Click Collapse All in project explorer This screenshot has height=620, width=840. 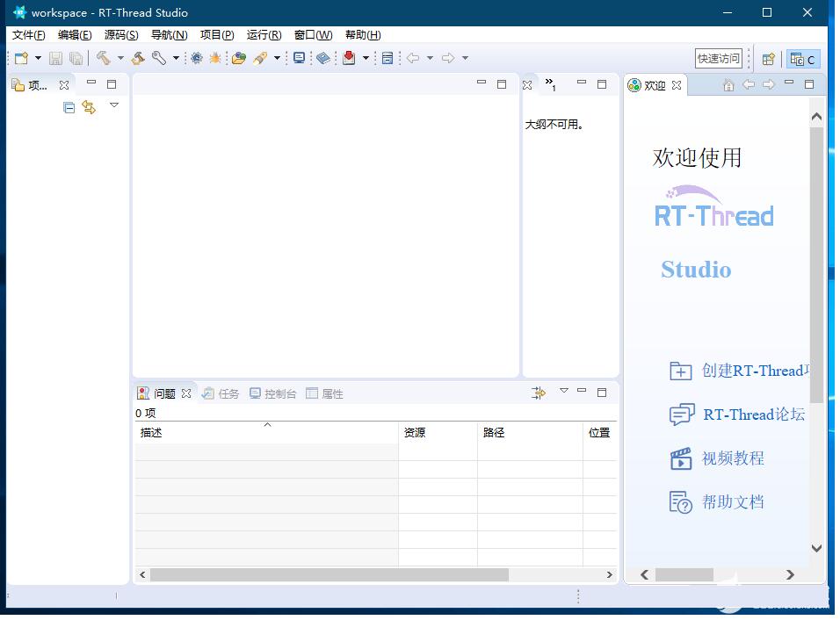click(x=69, y=108)
